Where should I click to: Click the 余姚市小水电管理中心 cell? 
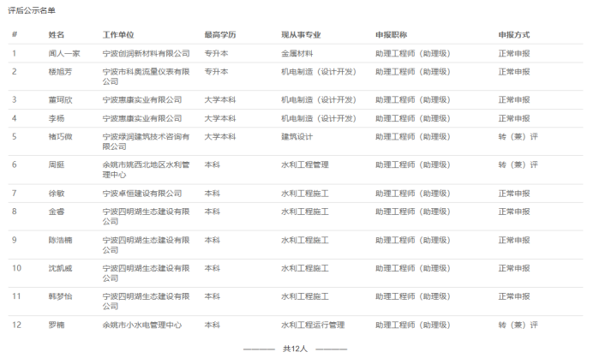pos(141,325)
